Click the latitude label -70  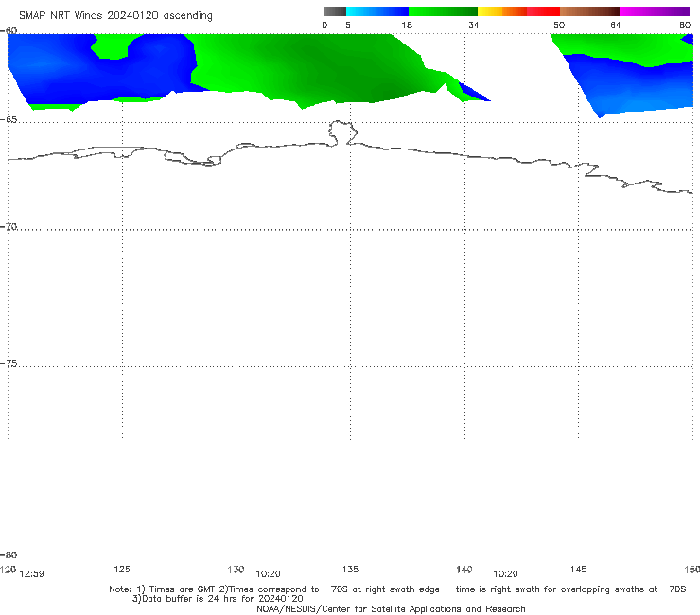(x=9, y=227)
